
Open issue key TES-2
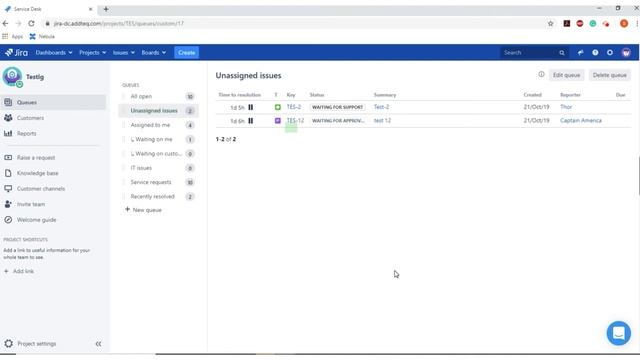pos(293,107)
